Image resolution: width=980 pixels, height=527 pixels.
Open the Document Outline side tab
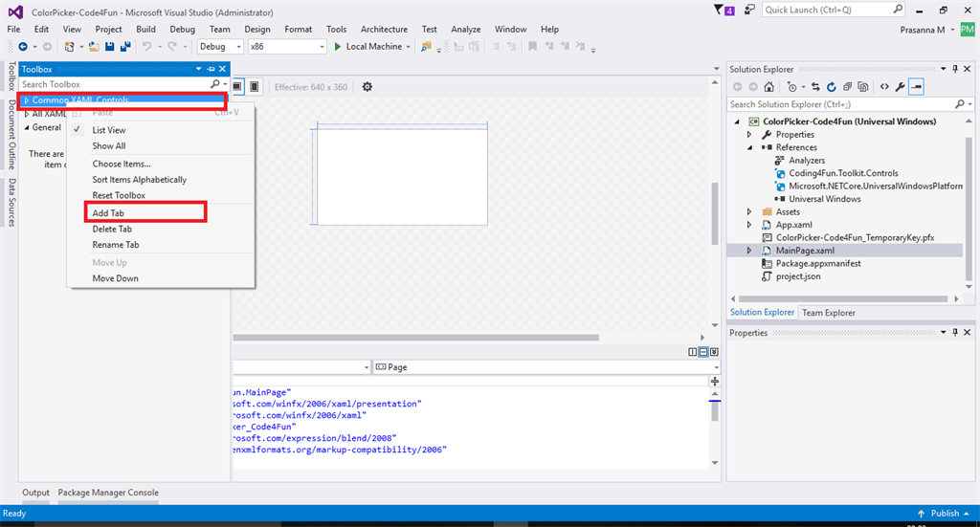tap(11, 134)
